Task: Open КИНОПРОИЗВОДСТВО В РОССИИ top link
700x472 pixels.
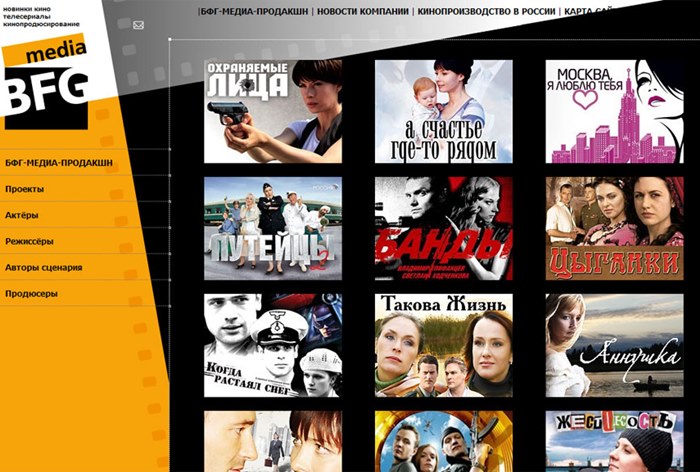Action: [487, 12]
